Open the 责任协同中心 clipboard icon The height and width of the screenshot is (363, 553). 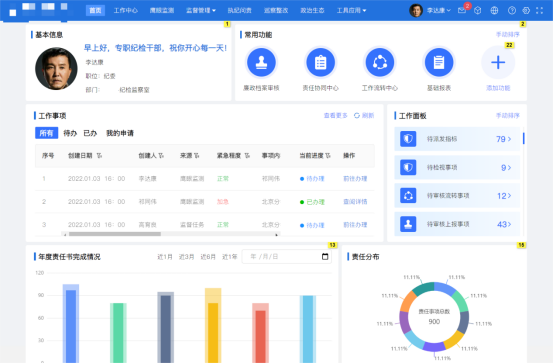click(320, 63)
